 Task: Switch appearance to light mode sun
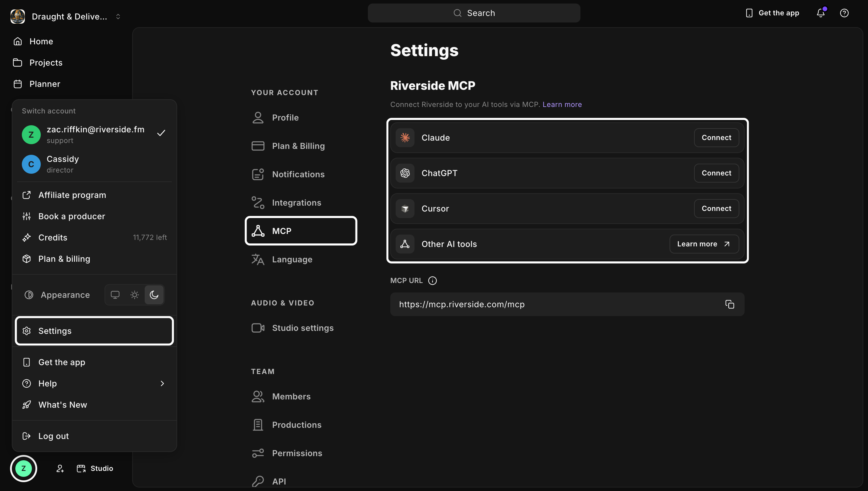(134, 295)
